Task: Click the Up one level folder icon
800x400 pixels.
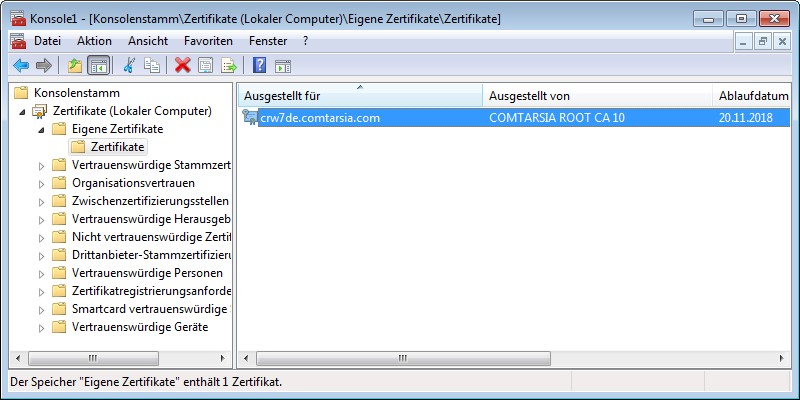Action: point(75,65)
